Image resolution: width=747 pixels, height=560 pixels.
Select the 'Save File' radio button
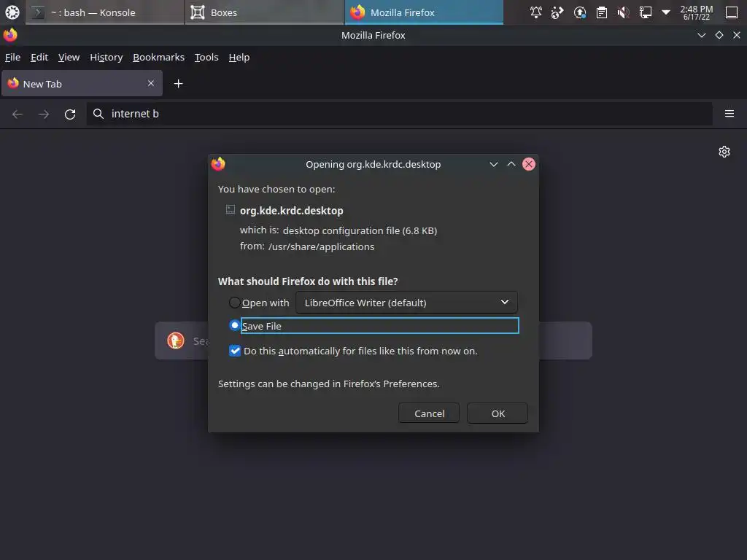[x=234, y=326]
